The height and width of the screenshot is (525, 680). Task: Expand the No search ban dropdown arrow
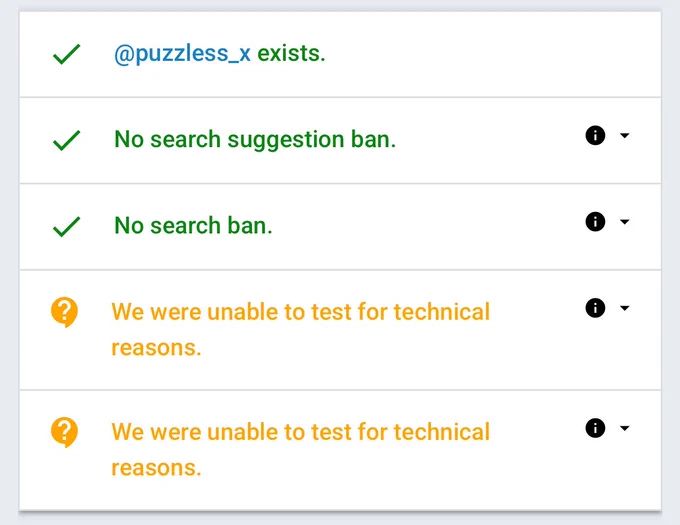click(x=624, y=222)
